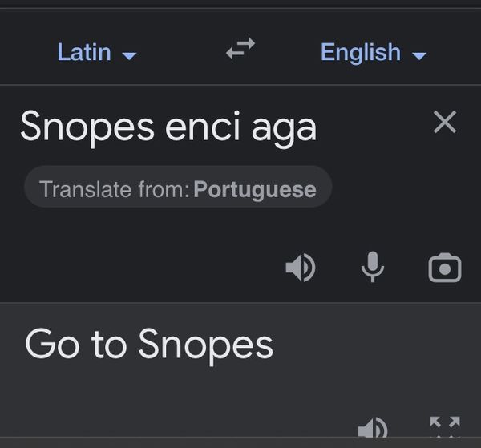Image resolution: width=481 pixels, height=448 pixels.
Task: Listen to the source text pronunciation
Action: click(x=301, y=268)
